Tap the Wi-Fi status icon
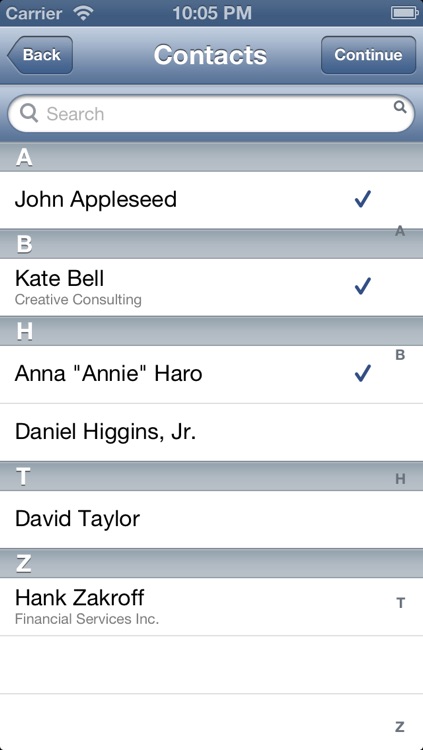Image resolution: width=423 pixels, height=750 pixels. click(x=84, y=13)
